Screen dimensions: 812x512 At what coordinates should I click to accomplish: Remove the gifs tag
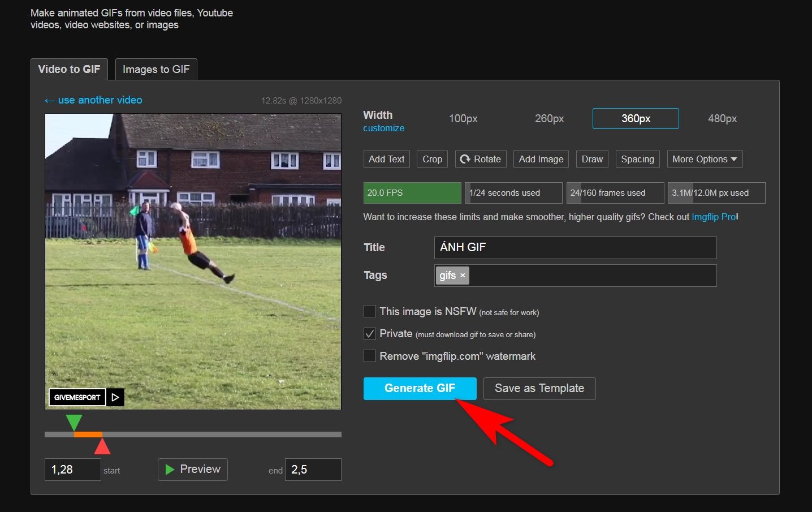point(463,276)
